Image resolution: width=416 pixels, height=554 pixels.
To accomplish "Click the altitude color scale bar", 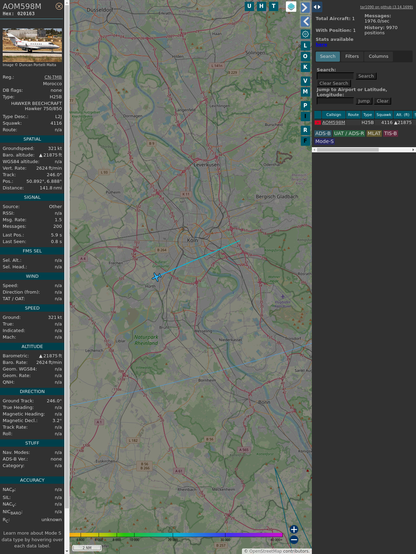I will [176, 535].
